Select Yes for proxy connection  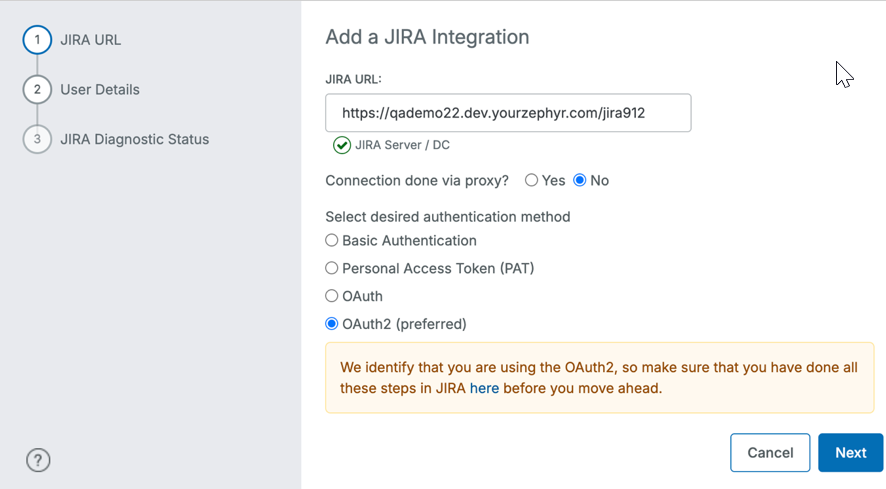tap(532, 181)
